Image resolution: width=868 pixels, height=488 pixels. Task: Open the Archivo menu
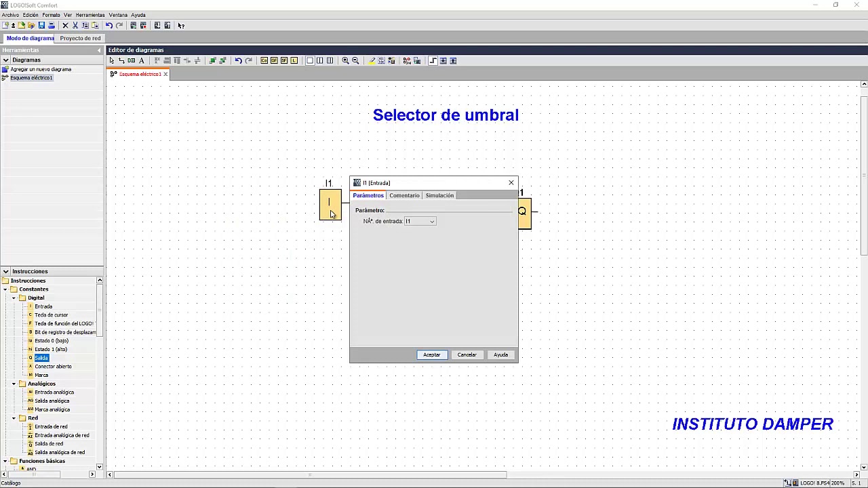[10, 15]
